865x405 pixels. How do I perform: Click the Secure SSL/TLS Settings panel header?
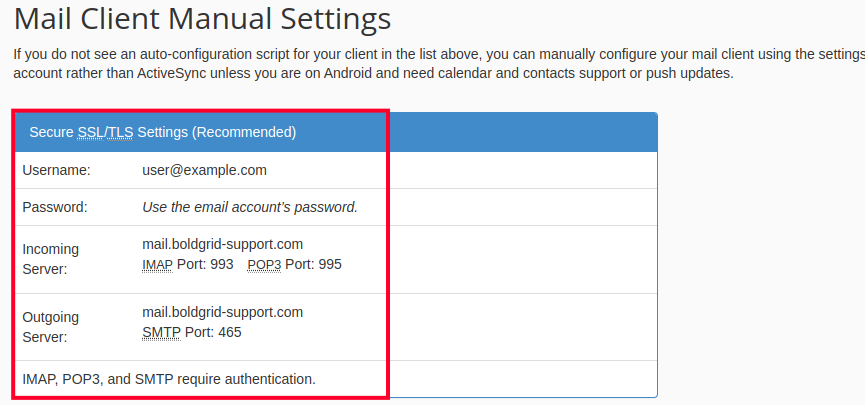[x=335, y=131]
